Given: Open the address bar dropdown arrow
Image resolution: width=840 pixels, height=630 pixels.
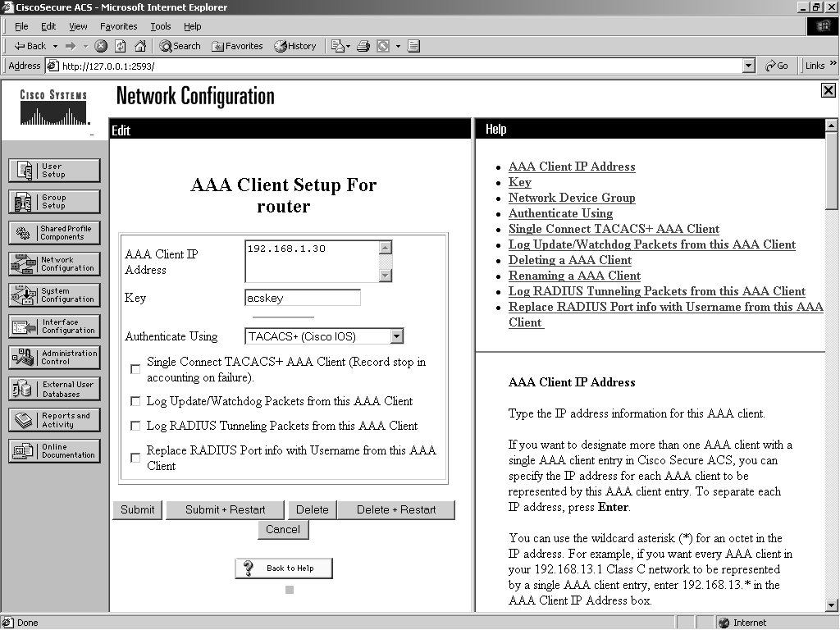Looking at the screenshot, I should tap(749, 66).
